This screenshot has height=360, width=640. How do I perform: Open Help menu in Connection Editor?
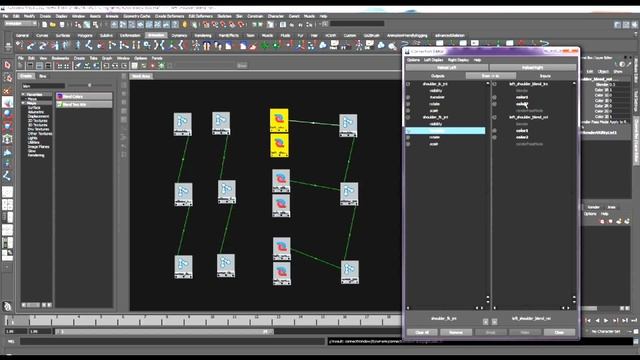tap(477, 60)
